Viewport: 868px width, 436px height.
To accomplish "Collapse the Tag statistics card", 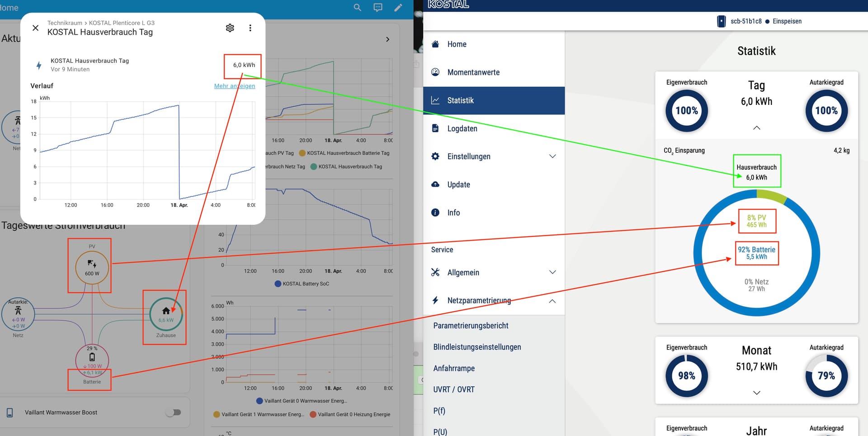I will pos(757,128).
